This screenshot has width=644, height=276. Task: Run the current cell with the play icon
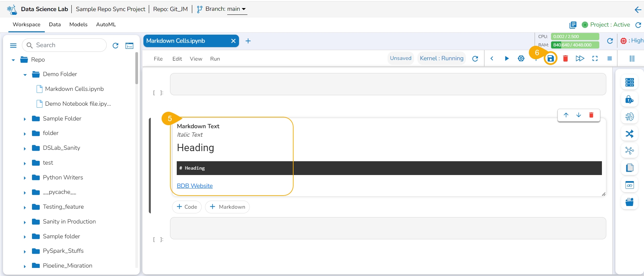[507, 59]
